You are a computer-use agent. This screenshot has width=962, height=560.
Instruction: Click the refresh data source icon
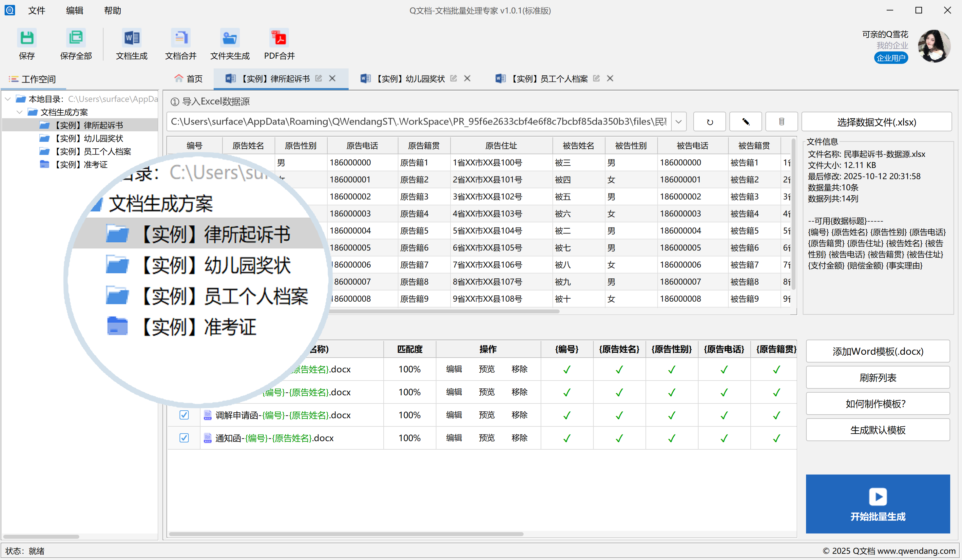709,122
